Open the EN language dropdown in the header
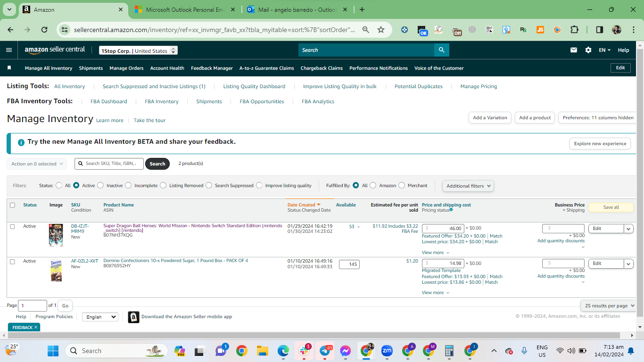The width and height of the screenshot is (644, 362). point(604,50)
